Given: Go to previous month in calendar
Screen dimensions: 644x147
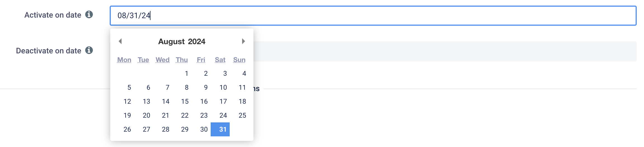Looking at the screenshot, I should click(x=120, y=41).
